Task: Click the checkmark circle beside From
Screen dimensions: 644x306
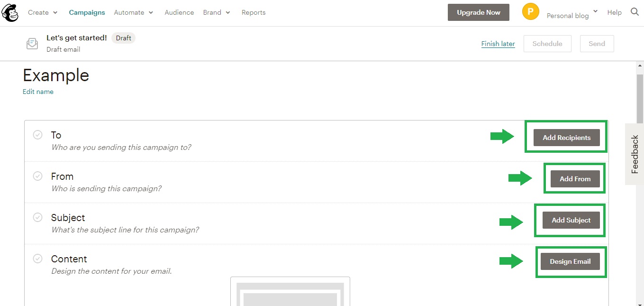Action: pyautogui.click(x=37, y=176)
